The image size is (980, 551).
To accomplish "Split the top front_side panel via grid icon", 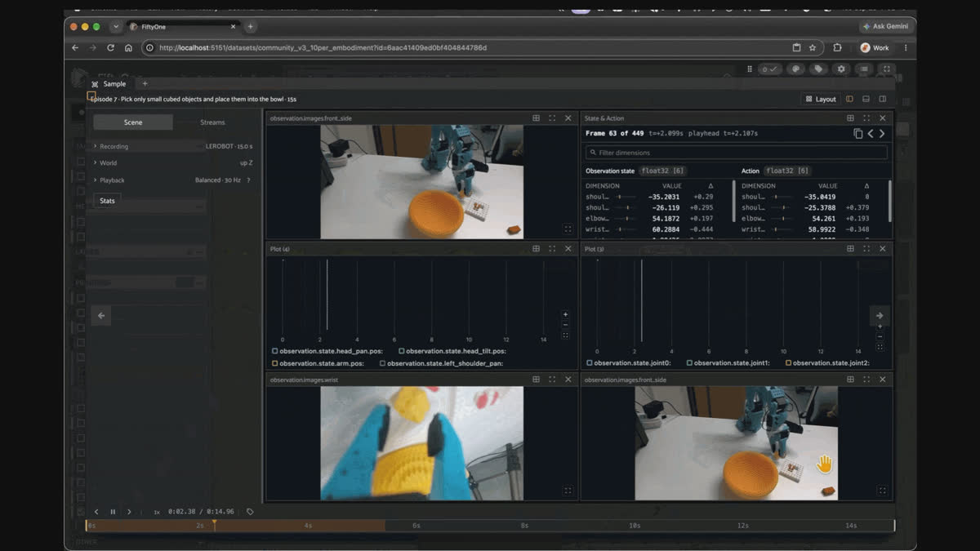I will (536, 118).
